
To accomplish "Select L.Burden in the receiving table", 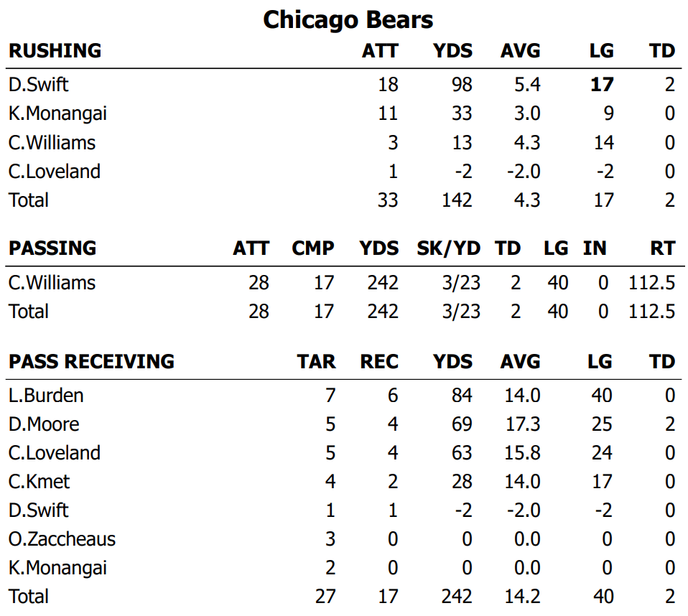I will tap(46, 396).
